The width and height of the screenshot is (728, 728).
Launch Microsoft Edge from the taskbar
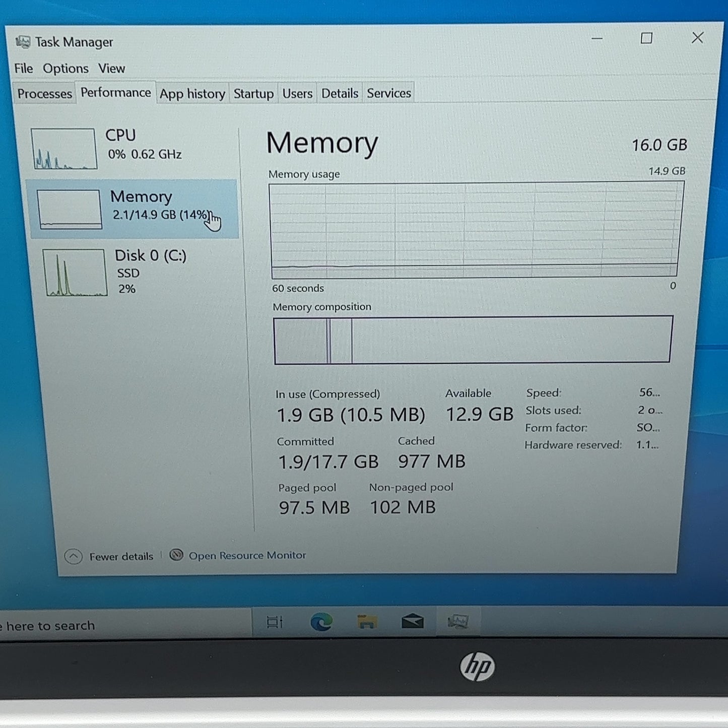click(x=321, y=623)
